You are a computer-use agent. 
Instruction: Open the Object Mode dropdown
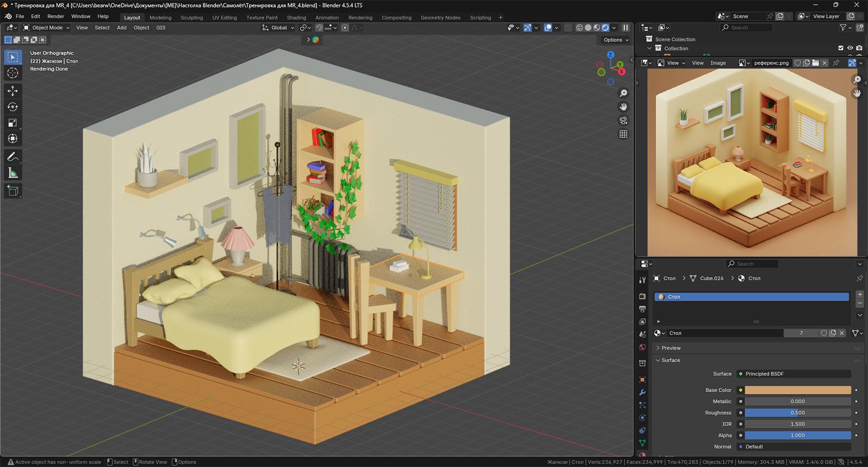tap(47, 28)
